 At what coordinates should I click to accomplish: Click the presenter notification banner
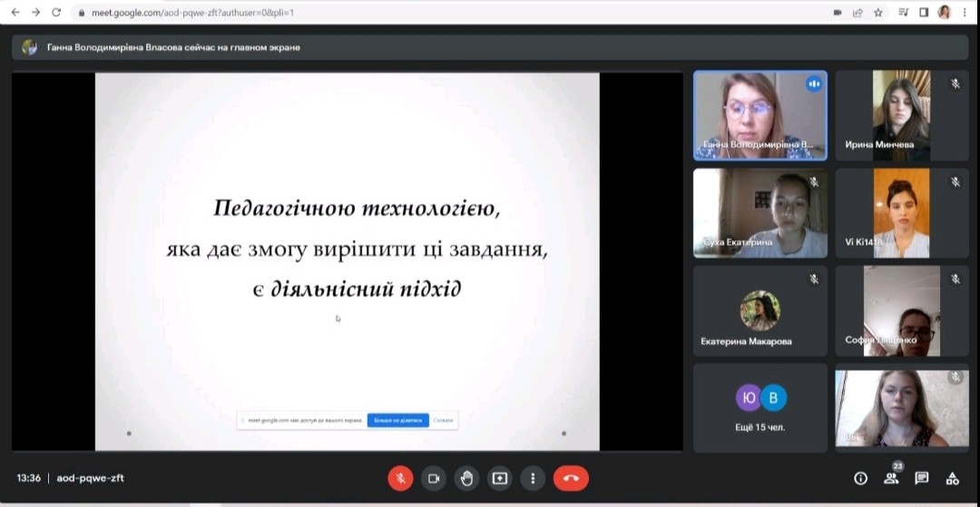[x=490, y=47]
